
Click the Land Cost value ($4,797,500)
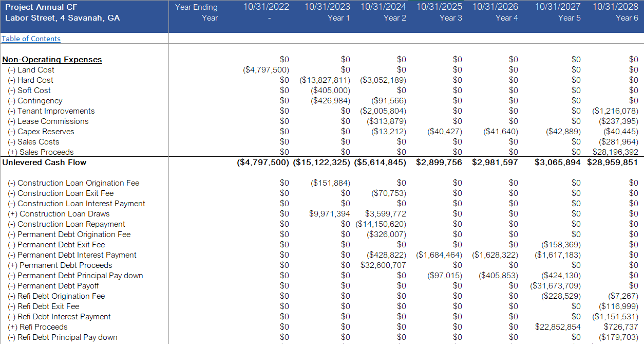pyautogui.click(x=266, y=70)
